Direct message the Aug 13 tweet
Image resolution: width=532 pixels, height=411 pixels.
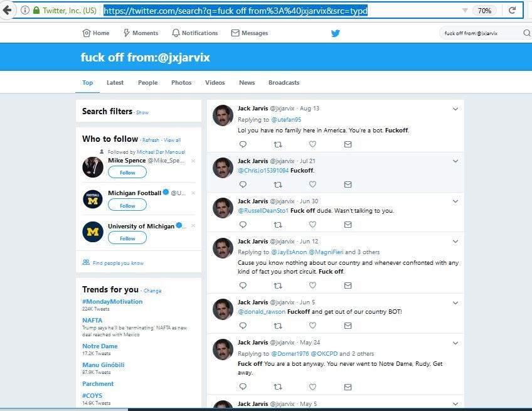(348, 144)
